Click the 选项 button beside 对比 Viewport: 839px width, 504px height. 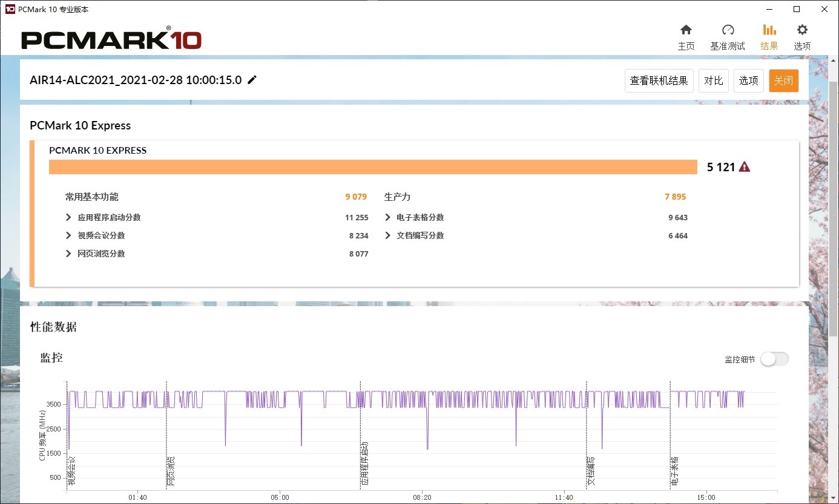tap(749, 80)
